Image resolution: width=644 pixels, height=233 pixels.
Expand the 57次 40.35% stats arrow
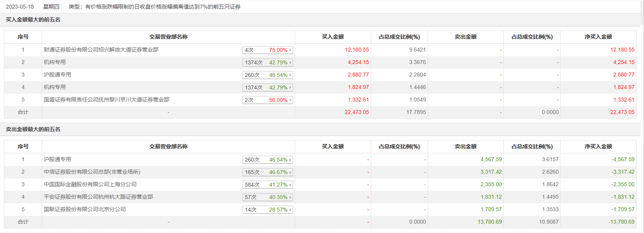point(290,197)
